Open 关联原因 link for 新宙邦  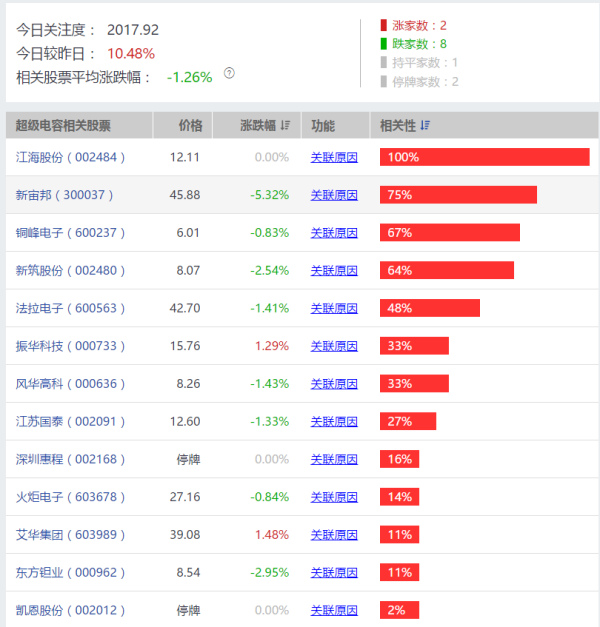[334, 195]
